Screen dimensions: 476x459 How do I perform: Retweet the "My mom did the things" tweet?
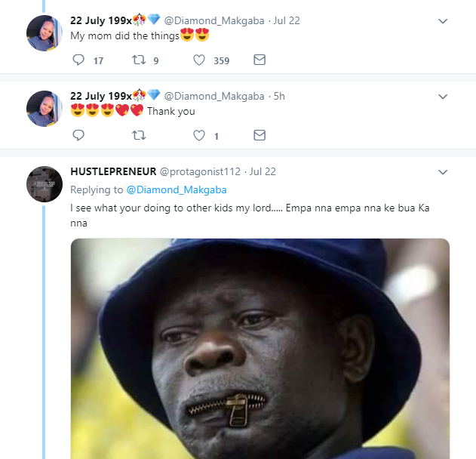(x=139, y=60)
